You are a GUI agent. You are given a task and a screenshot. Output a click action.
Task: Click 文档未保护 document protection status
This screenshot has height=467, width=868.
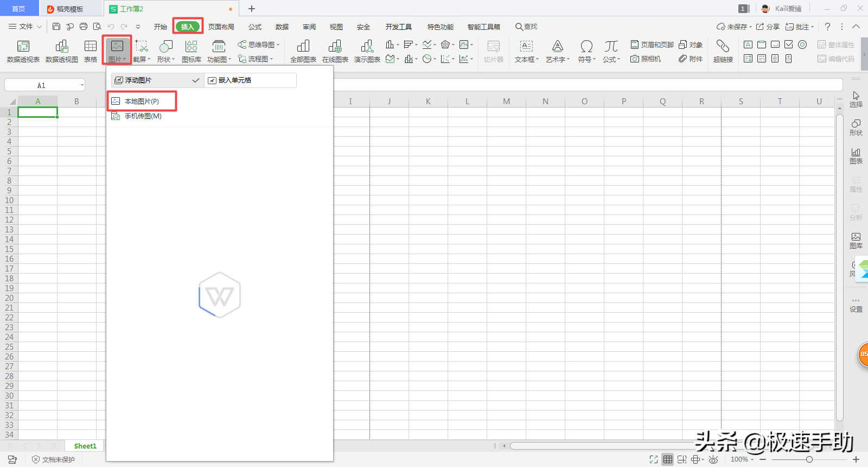(53, 459)
